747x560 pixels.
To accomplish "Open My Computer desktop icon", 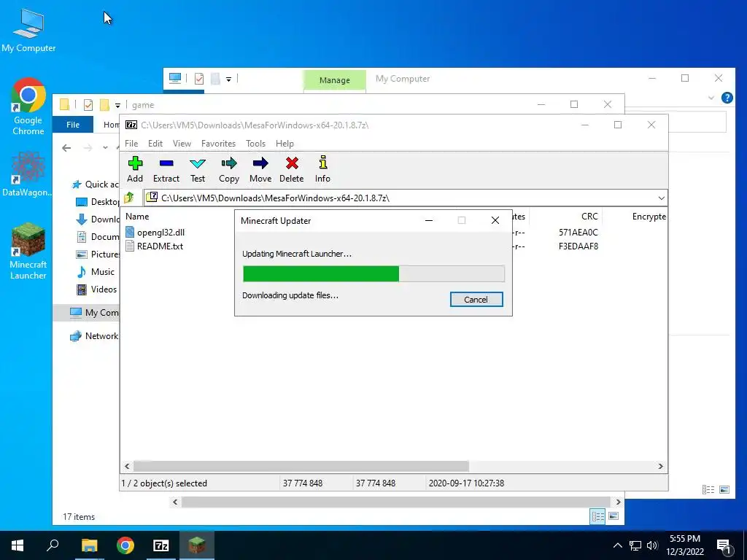I will coord(28,31).
